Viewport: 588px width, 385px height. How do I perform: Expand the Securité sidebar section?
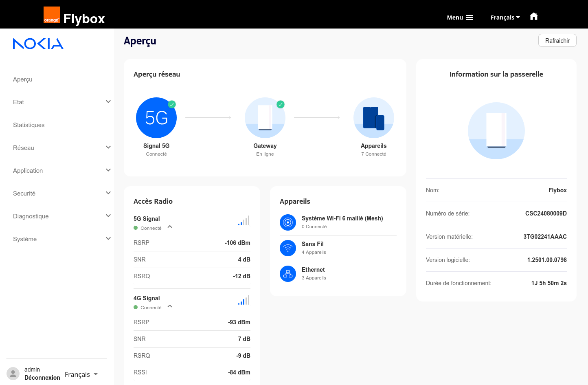click(x=108, y=193)
